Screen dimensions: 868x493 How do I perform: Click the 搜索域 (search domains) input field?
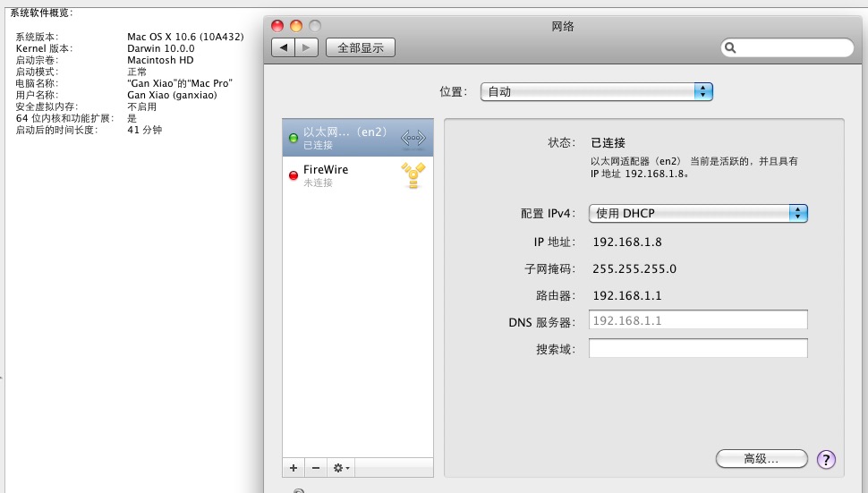(x=698, y=348)
